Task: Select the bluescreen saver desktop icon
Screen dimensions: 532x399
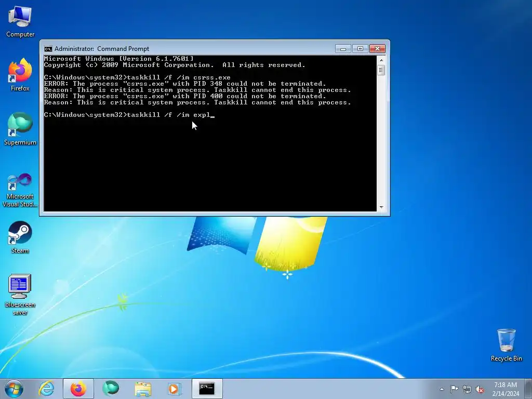Action: pyautogui.click(x=20, y=295)
